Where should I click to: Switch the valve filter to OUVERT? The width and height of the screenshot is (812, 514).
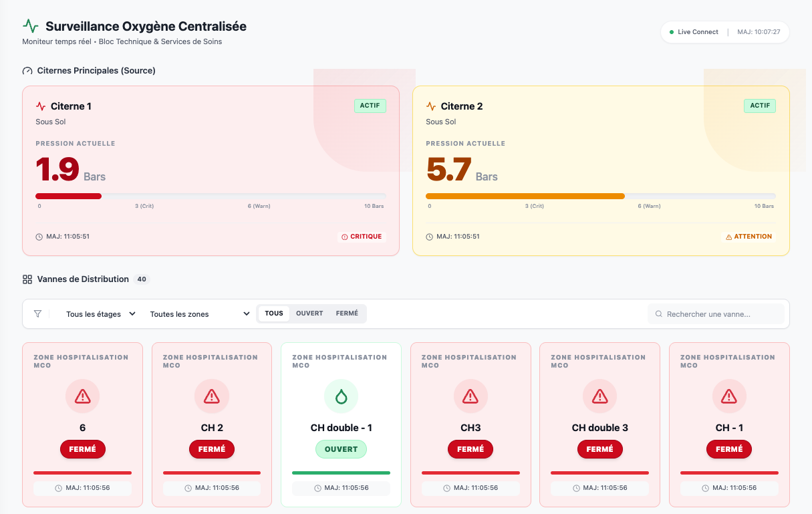tap(309, 313)
